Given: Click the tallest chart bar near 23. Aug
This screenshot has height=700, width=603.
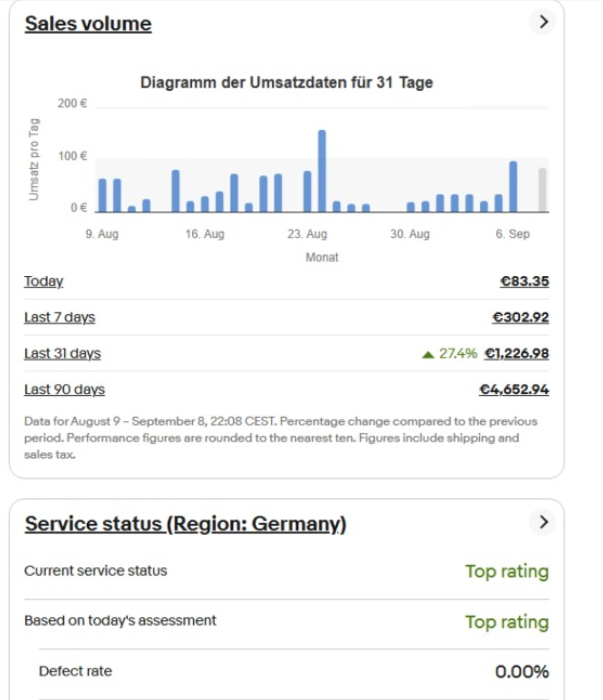Looking at the screenshot, I should [322, 171].
